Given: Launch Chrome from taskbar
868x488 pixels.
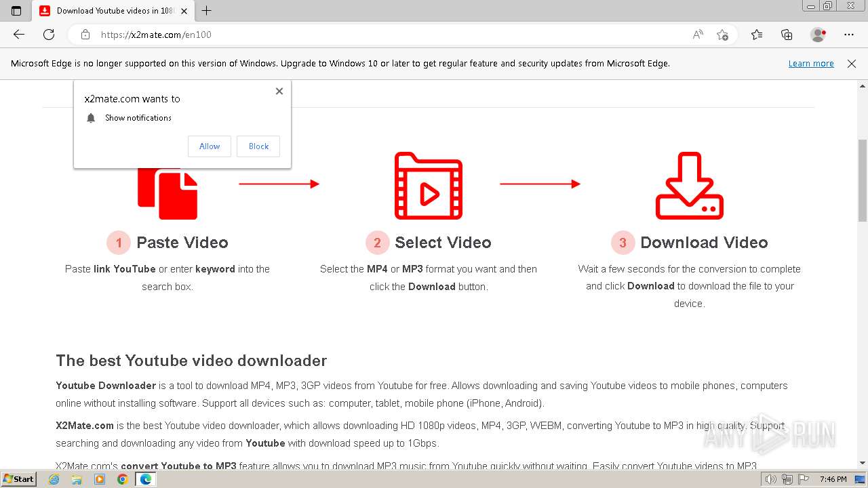Looking at the screenshot, I should [122, 479].
